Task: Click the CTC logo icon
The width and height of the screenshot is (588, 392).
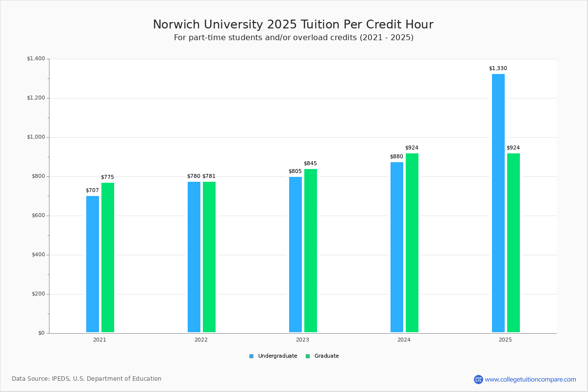Action: point(478,379)
